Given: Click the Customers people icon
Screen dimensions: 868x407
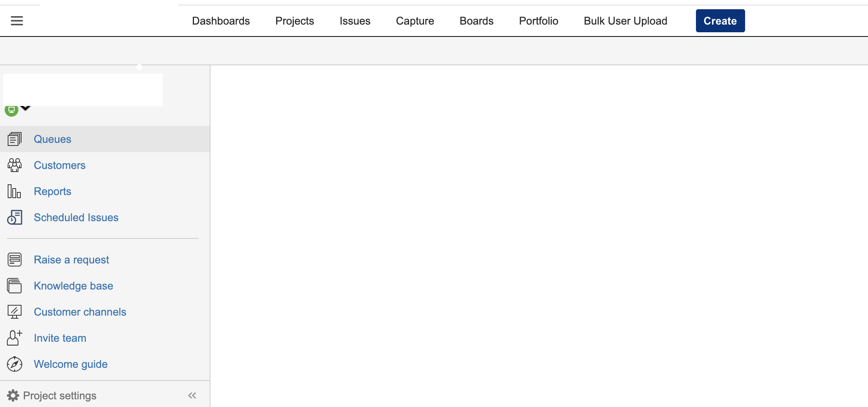Looking at the screenshot, I should point(15,165).
